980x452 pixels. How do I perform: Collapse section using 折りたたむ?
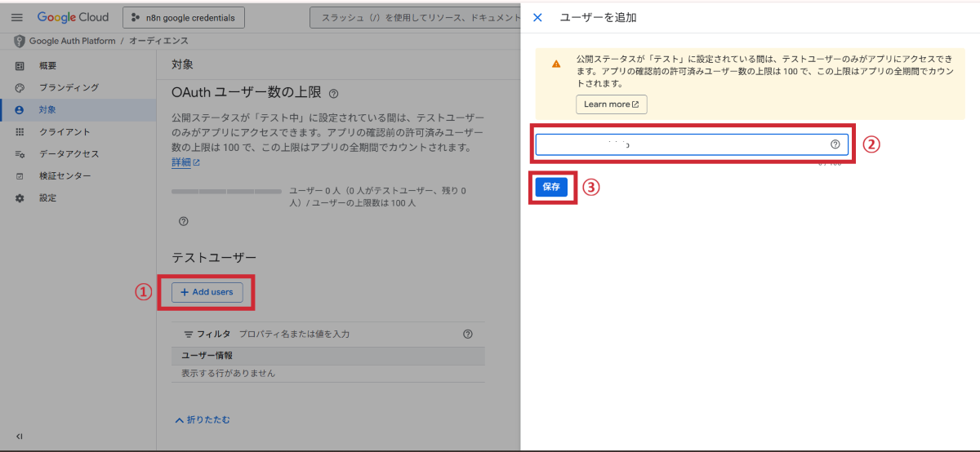(x=203, y=420)
